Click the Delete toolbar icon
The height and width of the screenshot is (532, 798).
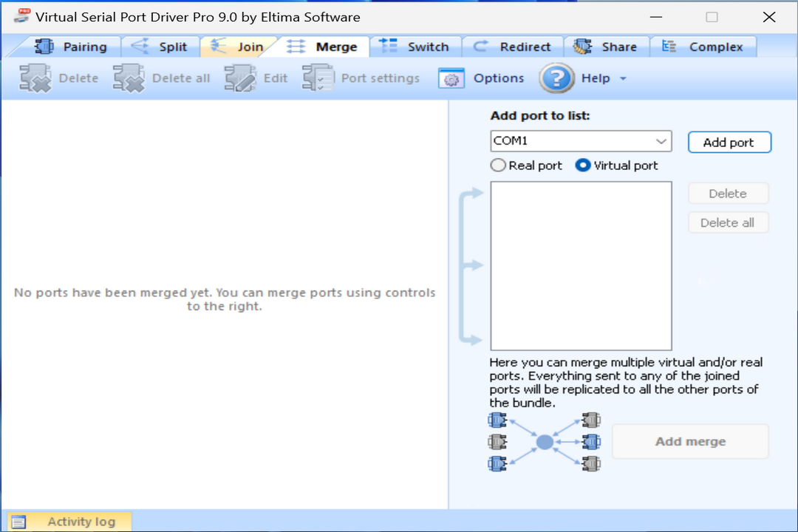[35, 78]
